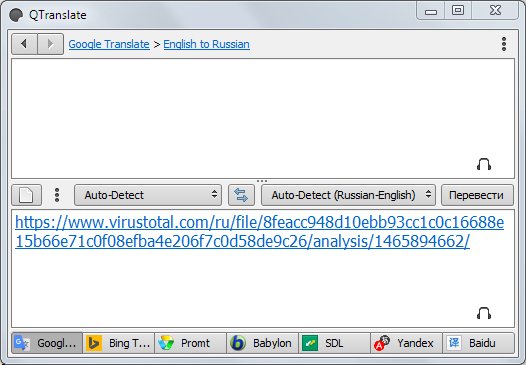Open the top-right three-dot options menu
The image size is (526, 365).
pos(504,44)
